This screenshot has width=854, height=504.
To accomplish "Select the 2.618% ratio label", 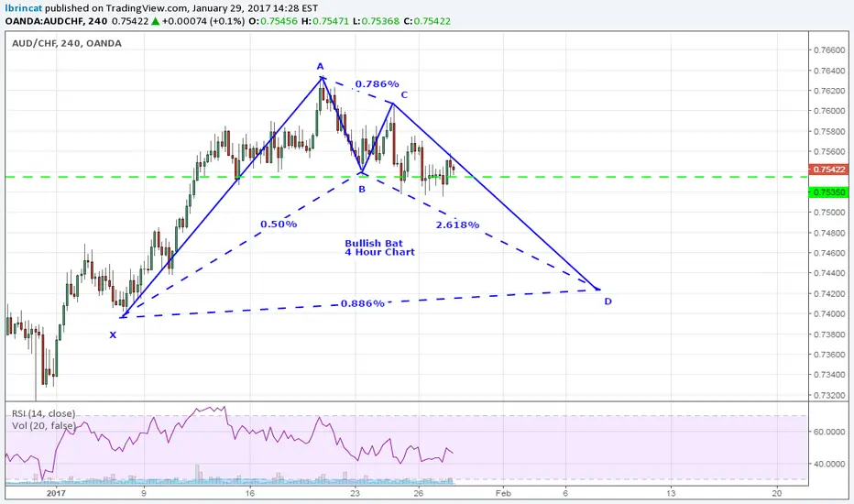I will click(457, 225).
